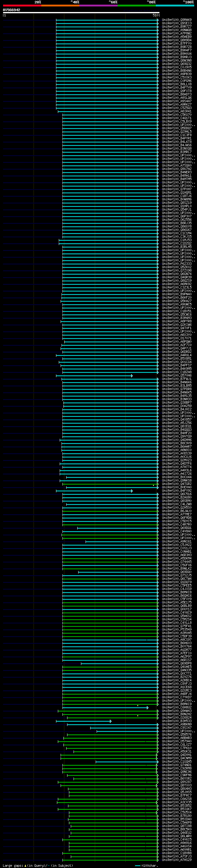Select hit label UniRef100_C5KU70
This screenshot has width=197, height=868.
point(176,115)
